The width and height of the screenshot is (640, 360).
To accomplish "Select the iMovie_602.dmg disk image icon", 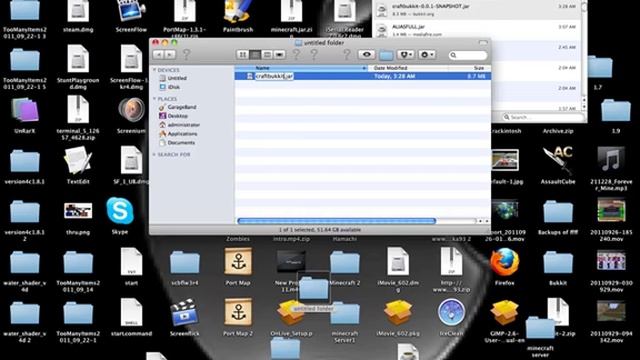I will tap(398, 261).
